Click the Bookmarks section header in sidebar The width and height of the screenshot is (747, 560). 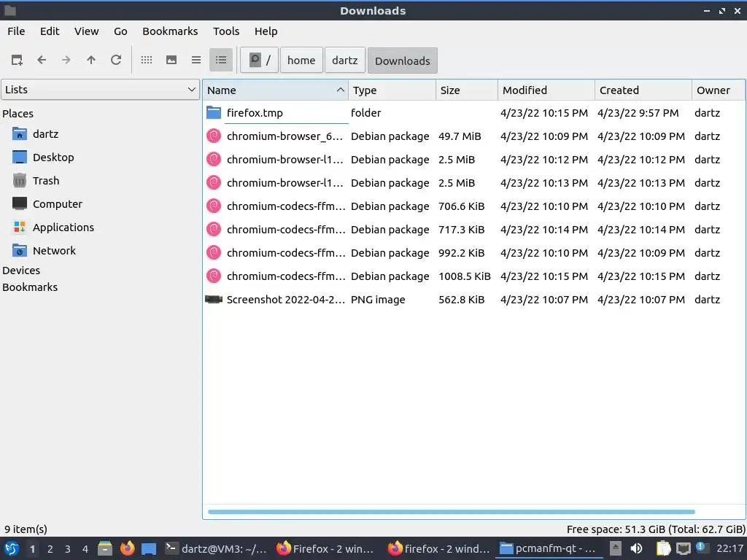point(29,287)
